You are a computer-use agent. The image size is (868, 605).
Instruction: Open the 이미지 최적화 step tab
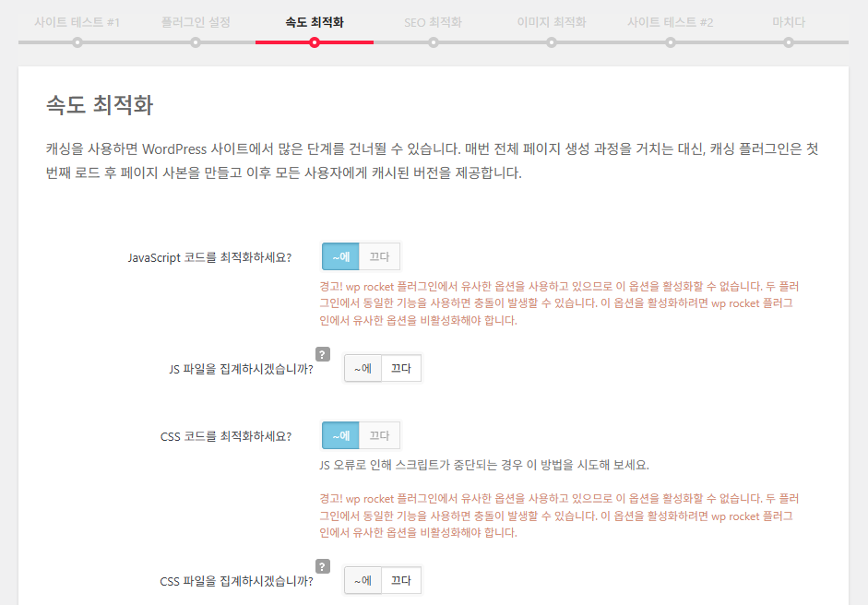click(552, 20)
